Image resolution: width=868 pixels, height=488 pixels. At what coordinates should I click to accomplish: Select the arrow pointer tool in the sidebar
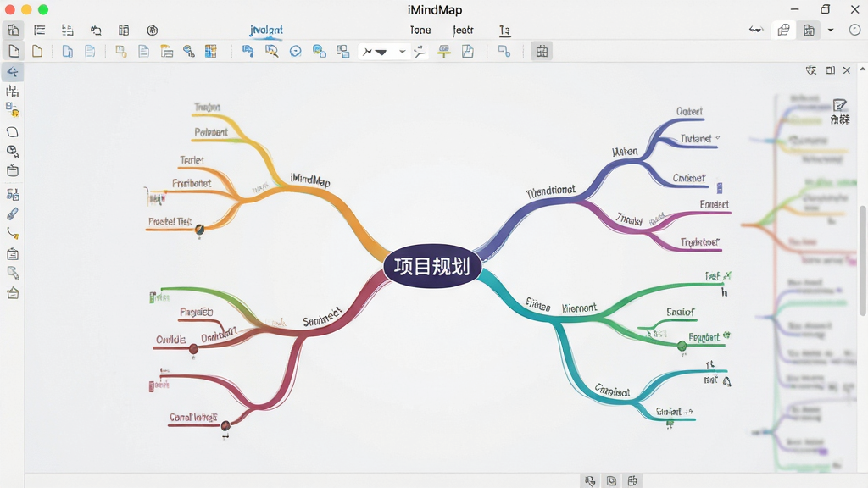12,72
